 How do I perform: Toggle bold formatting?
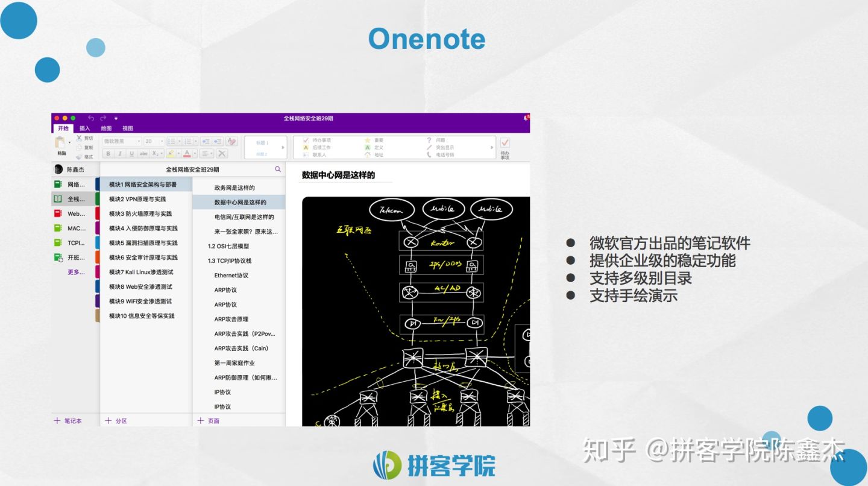click(108, 153)
